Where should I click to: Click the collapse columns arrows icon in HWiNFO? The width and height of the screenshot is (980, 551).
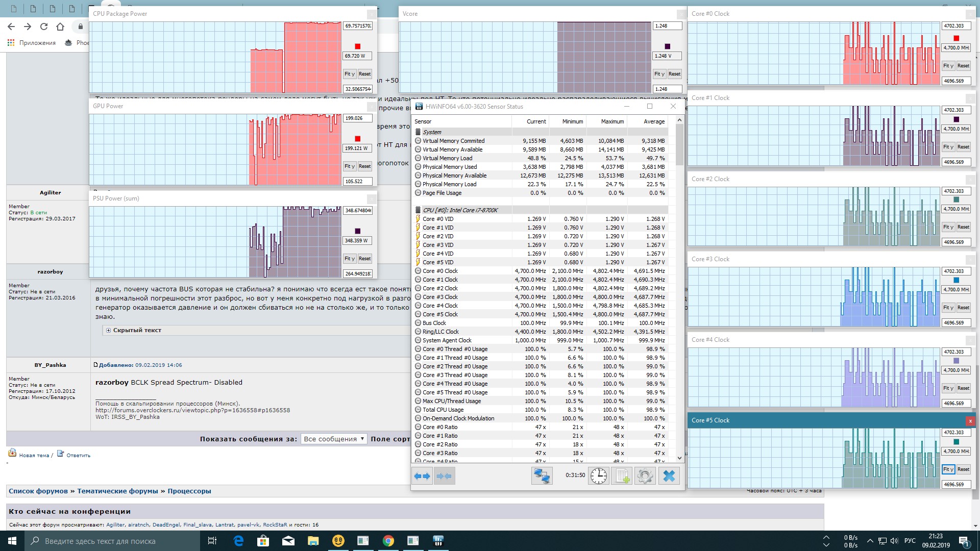pos(444,476)
